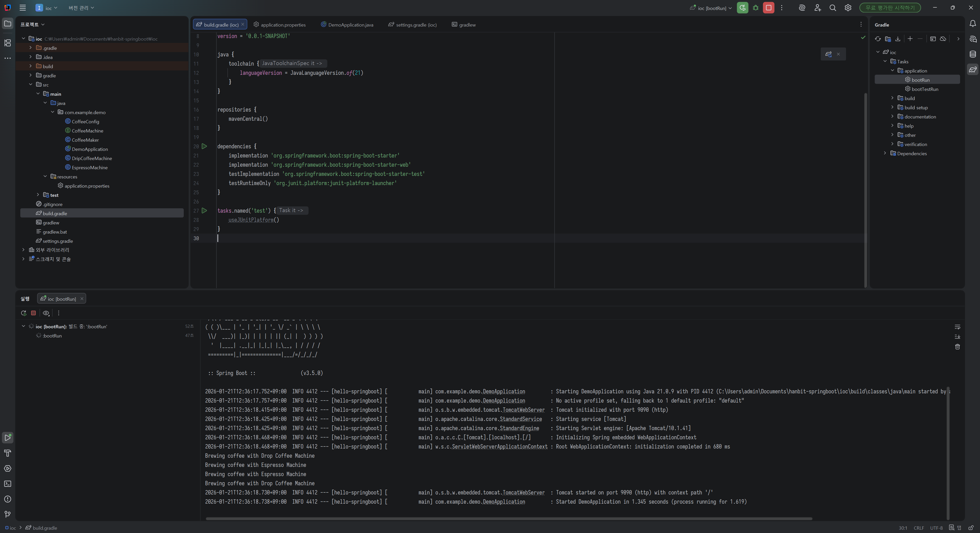Open the ioc [bootRun] run configuration dropdown
The height and width of the screenshot is (533, 980).
(x=712, y=8)
